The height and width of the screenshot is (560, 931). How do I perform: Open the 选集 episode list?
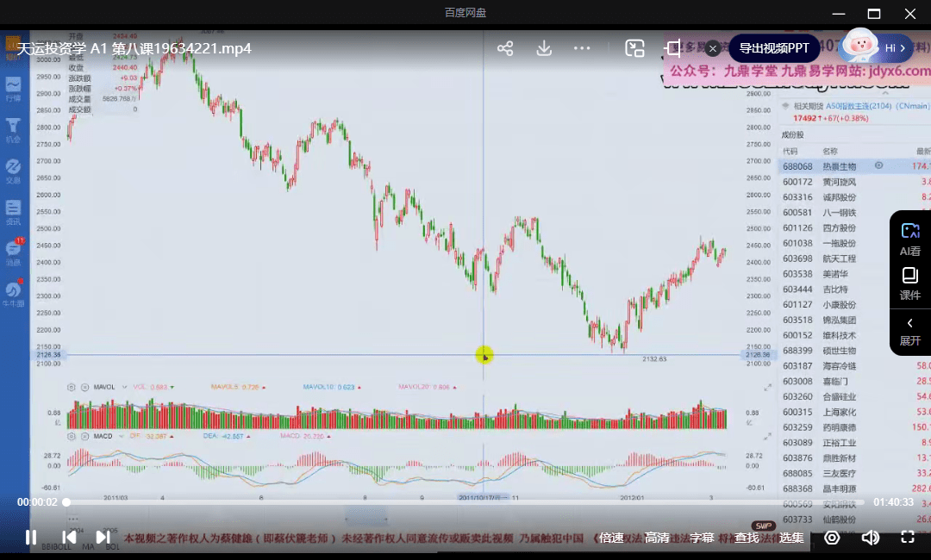pos(791,538)
